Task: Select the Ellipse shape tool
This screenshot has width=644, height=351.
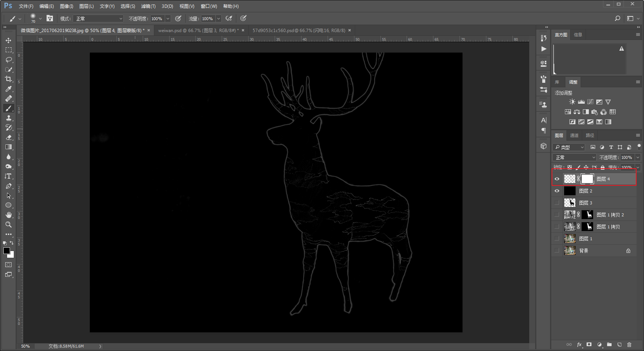Action: (9, 205)
